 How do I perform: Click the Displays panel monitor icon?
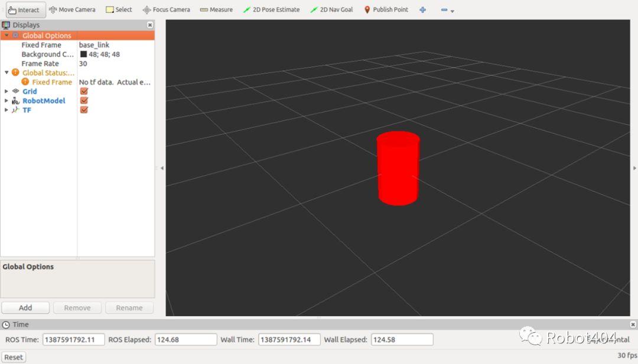click(6, 25)
